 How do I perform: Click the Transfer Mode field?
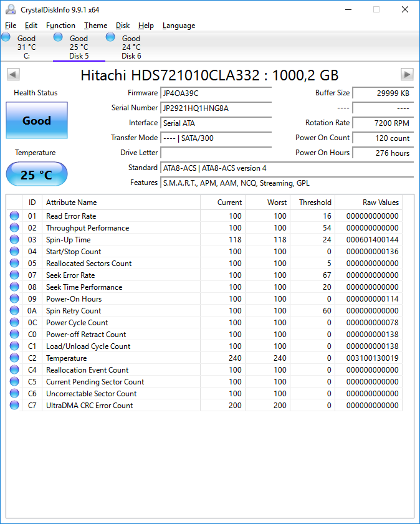click(216, 138)
